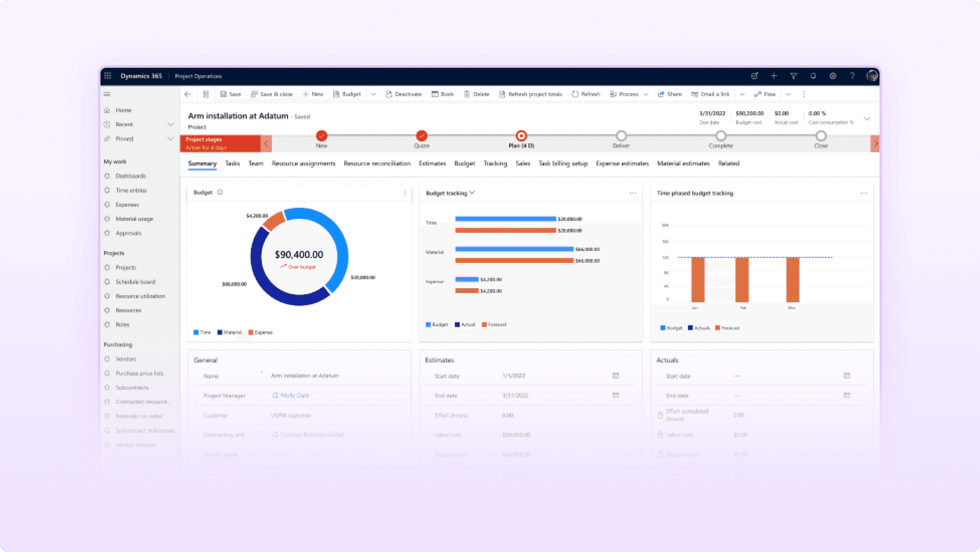The height and width of the screenshot is (552, 980).
Task: Open Budget card more options menu
Action: click(405, 193)
